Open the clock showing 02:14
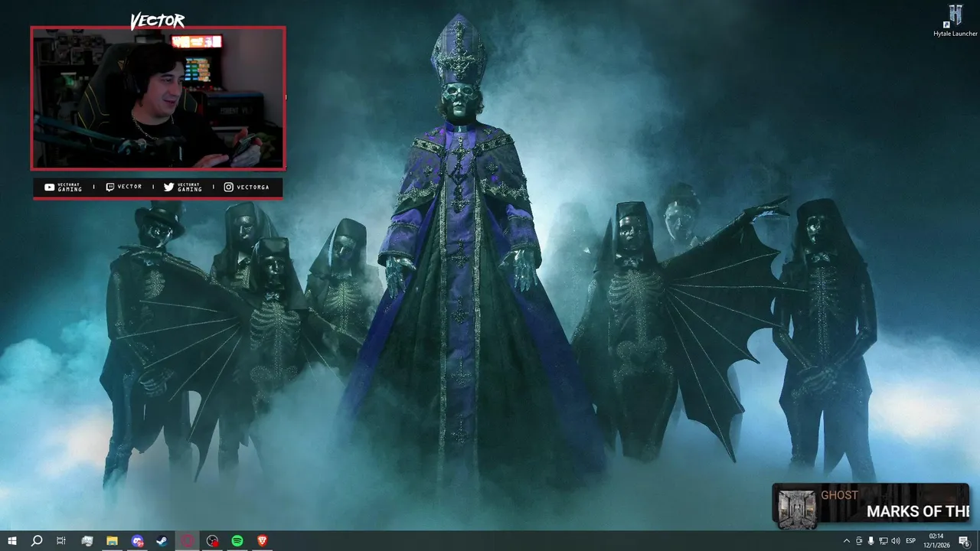The width and height of the screenshot is (980, 551). pos(936,541)
